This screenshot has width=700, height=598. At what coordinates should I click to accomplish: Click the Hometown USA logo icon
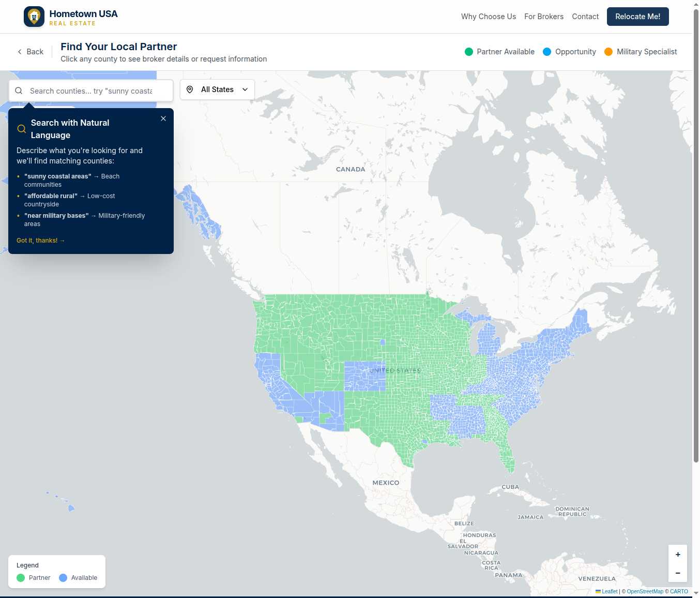[34, 16]
